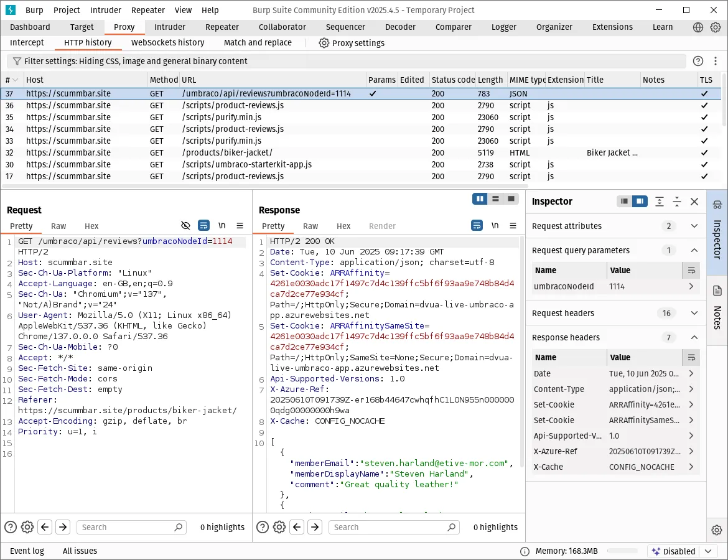Open Response pane hamburger menu
The width and height of the screenshot is (728, 560).
(x=513, y=226)
